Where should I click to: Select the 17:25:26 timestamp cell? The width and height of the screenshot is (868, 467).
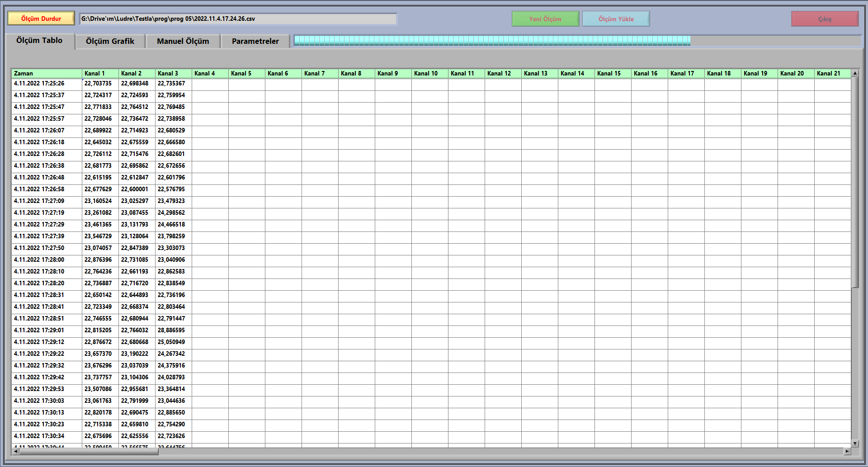(x=39, y=84)
